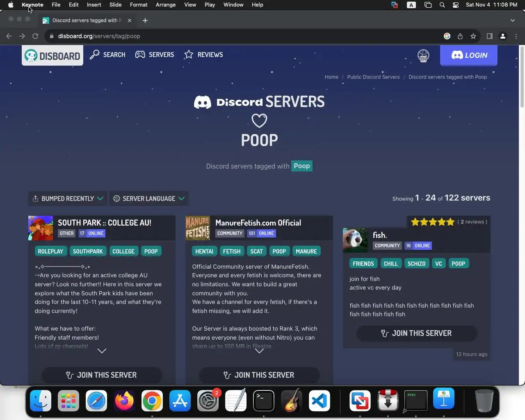Screen dimensions: 525x420
Task: Select the FETISH tag
Action: 232,251
